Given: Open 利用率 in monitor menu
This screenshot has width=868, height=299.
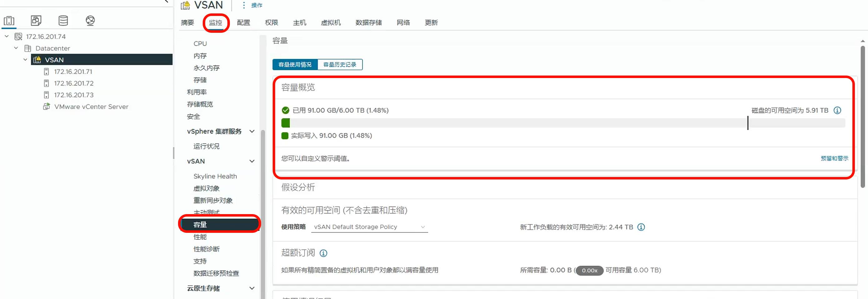Looking at the screenshot, I should pos(197,92).
